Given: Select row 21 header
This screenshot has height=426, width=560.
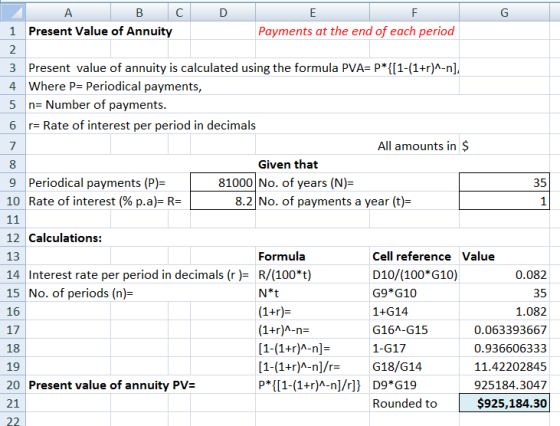Looking at the screenshot, I should point(13,403).
